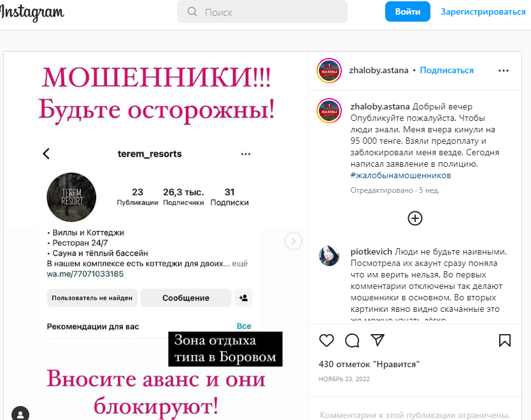Click piotkevich's avatar picture
This screenshot has height=420, width=531.
329,256
